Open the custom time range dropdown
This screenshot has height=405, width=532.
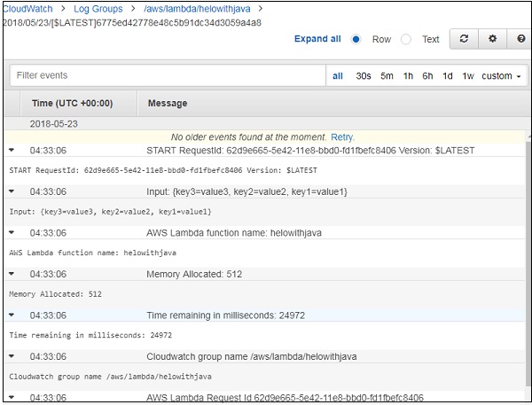pyautogui.click(x=501, y=76)
